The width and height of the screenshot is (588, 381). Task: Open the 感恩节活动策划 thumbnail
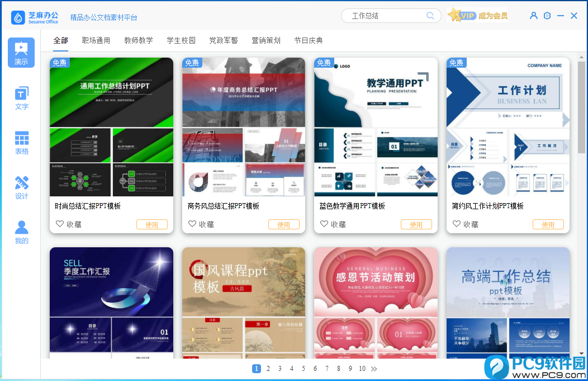(376, 303)
